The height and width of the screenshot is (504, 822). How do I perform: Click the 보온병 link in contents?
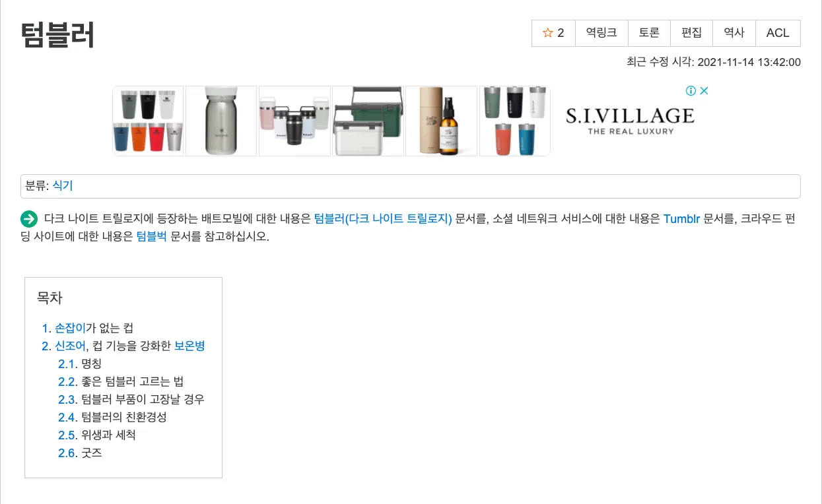click(189, 346)
